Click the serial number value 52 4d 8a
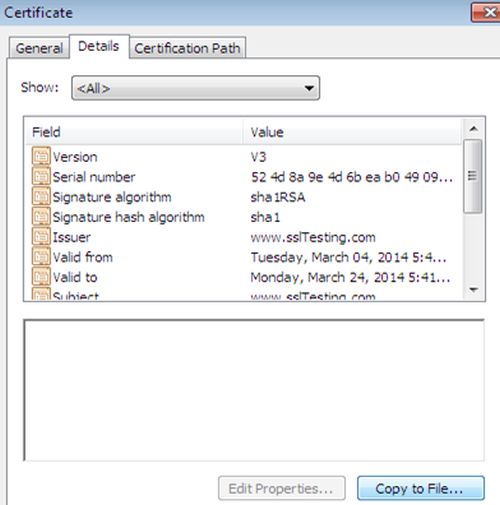The image size is (500, 505). tap(352, 177)
